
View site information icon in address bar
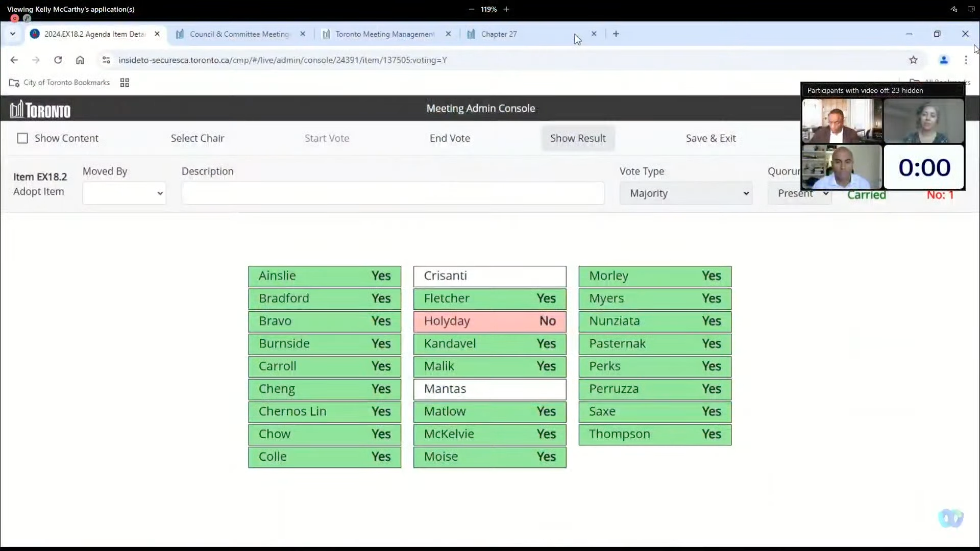pyautogui.click(x=106, y=60)
